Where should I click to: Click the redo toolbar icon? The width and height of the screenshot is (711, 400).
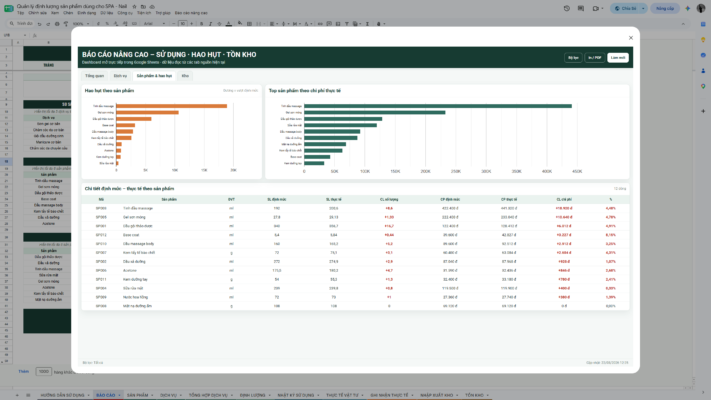(48, 24)
